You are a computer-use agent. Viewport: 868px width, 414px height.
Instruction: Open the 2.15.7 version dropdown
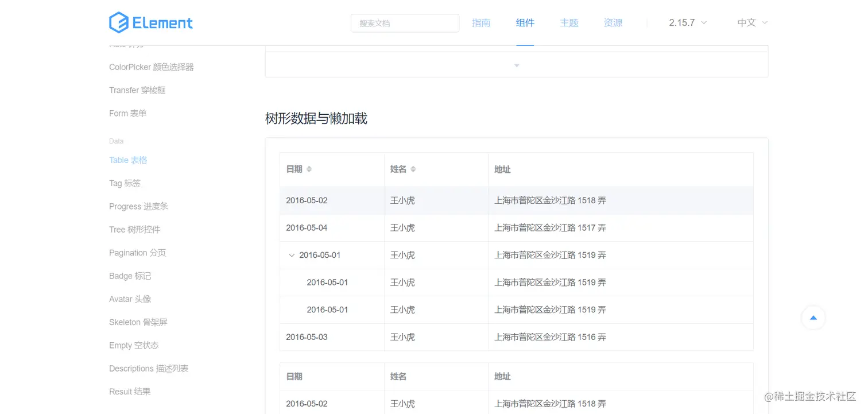pos(688,23)
